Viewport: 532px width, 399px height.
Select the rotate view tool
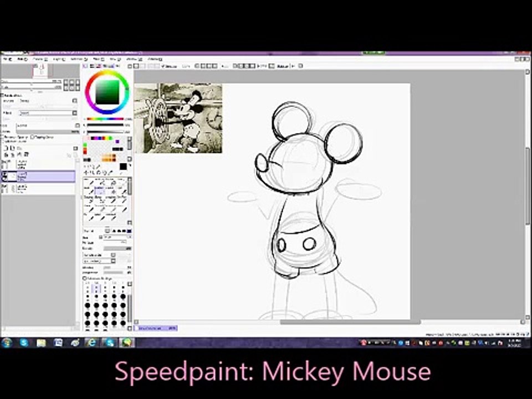point(98,172)
